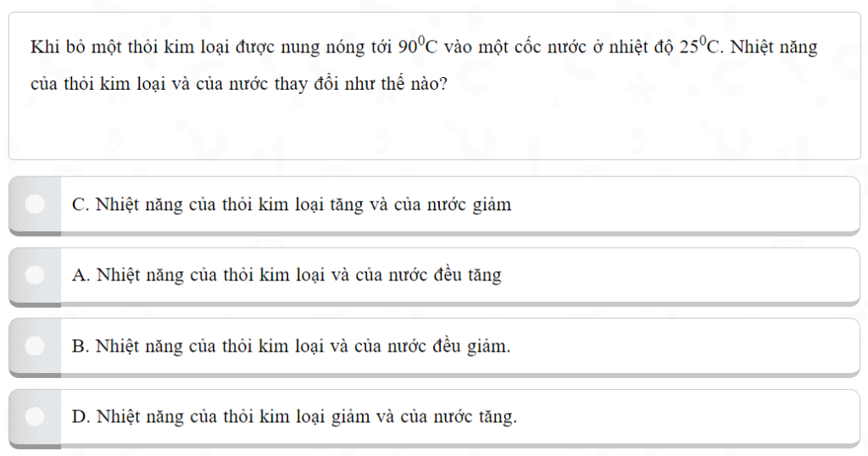Click empty space right of answer C text

click(x=678, y=204)
